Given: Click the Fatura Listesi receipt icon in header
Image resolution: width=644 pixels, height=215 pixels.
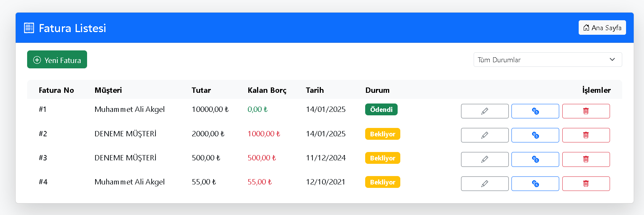Looking at the screenshot, I should [29, 28].
